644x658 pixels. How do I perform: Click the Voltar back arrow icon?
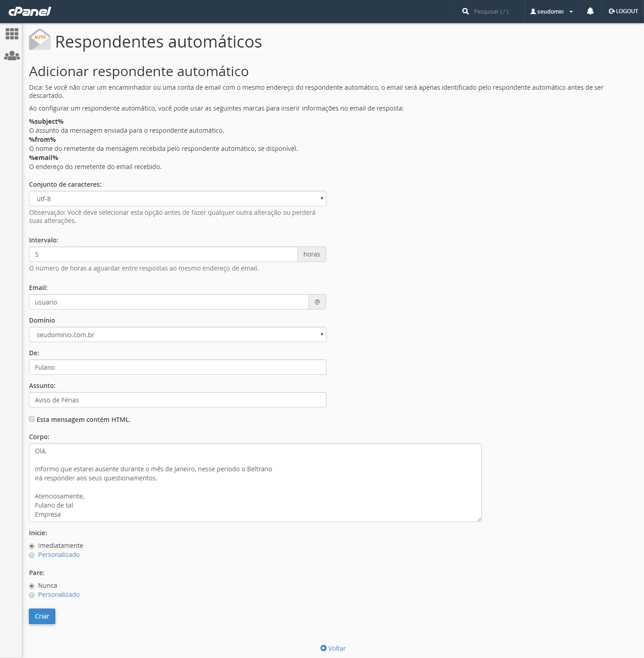pos(323,648)
